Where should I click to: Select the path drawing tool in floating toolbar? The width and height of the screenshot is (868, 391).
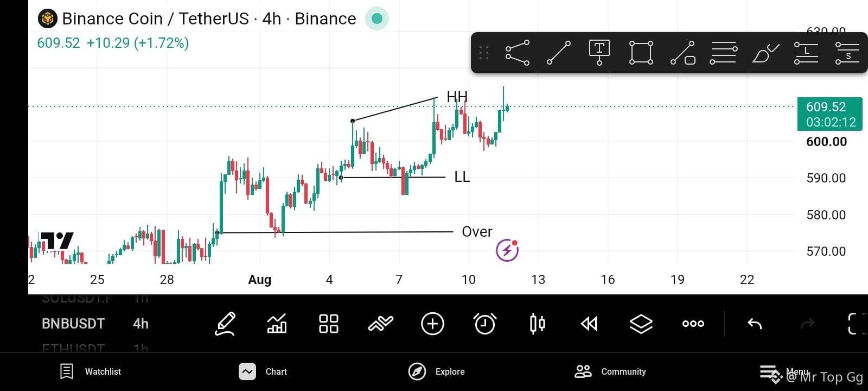(518, 53)
